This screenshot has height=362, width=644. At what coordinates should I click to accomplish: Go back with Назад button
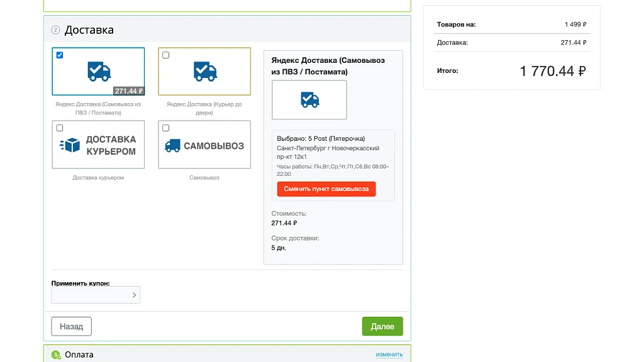(x=72, y=326)
